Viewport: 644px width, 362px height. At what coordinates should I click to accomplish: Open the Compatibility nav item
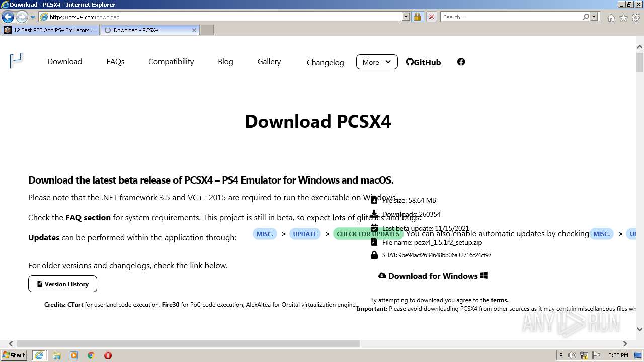click(x=171, y=61)
